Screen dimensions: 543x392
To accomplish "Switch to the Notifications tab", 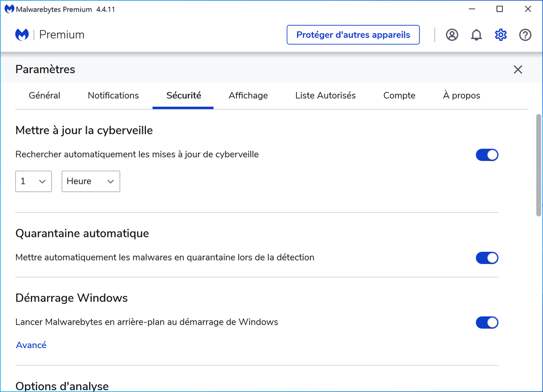I will point(113,95).
